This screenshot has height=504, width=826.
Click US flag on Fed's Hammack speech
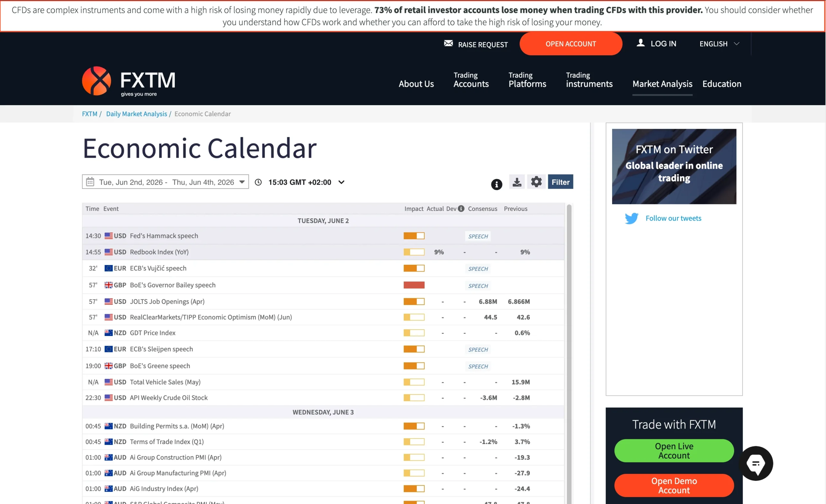pos(108,236)
